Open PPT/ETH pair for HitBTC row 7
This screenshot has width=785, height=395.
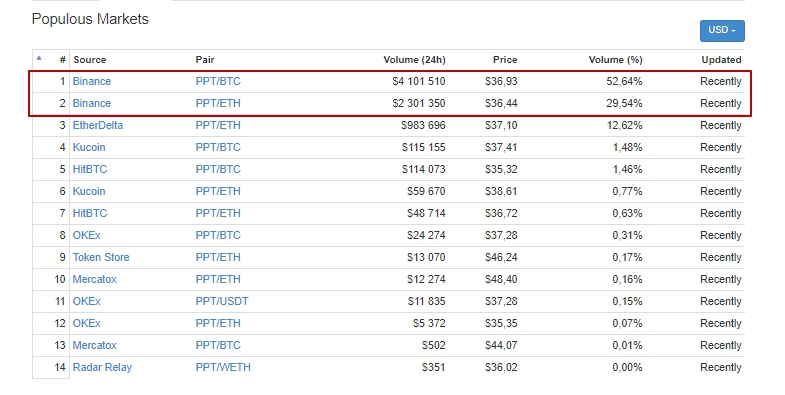click(x=218, y=213)
